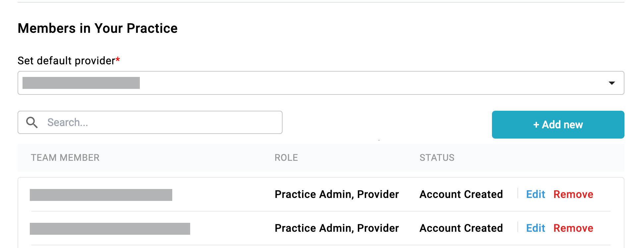The width and height of the screenshot is (644, 248).
Task: Click the ROLE column header
Action: coord(286,157)
